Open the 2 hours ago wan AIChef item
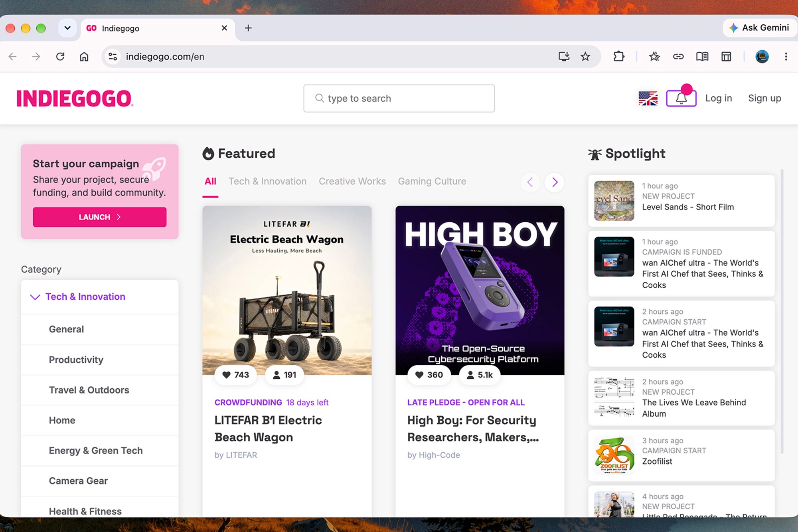The width and height of the screenshot is (798, 532). point(681,333)
